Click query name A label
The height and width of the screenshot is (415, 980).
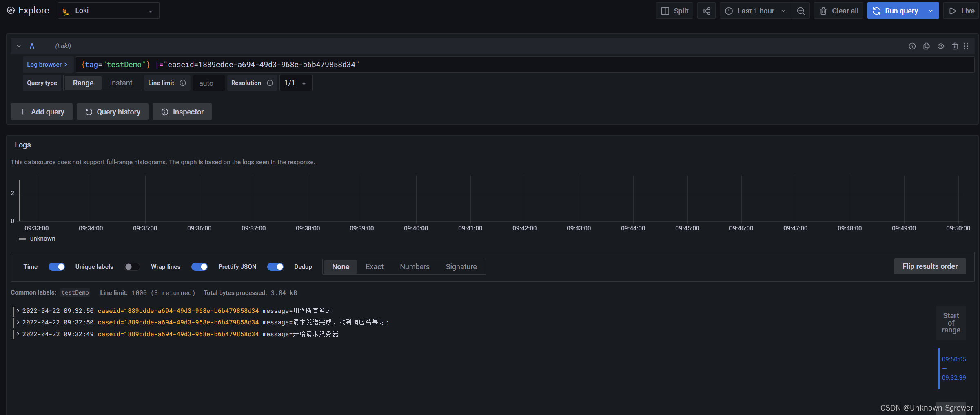pos(32,46)
